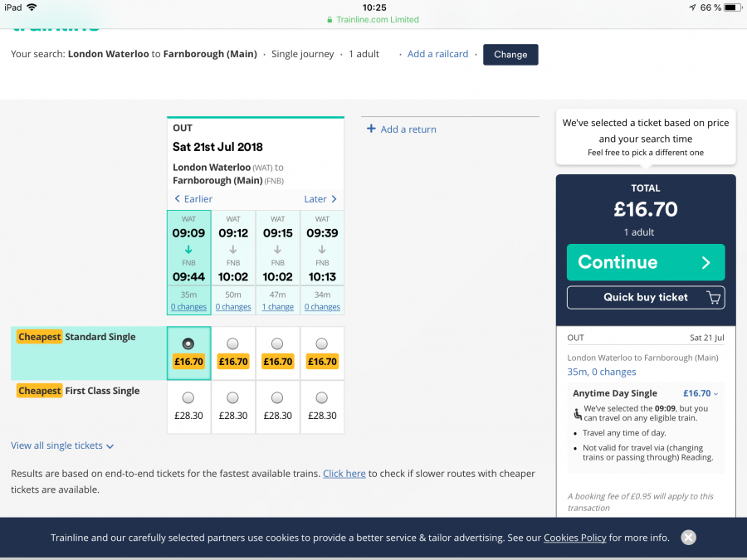Select the 09:39 departure column
This screenshot has height=560, width=747.
(322, 247)
